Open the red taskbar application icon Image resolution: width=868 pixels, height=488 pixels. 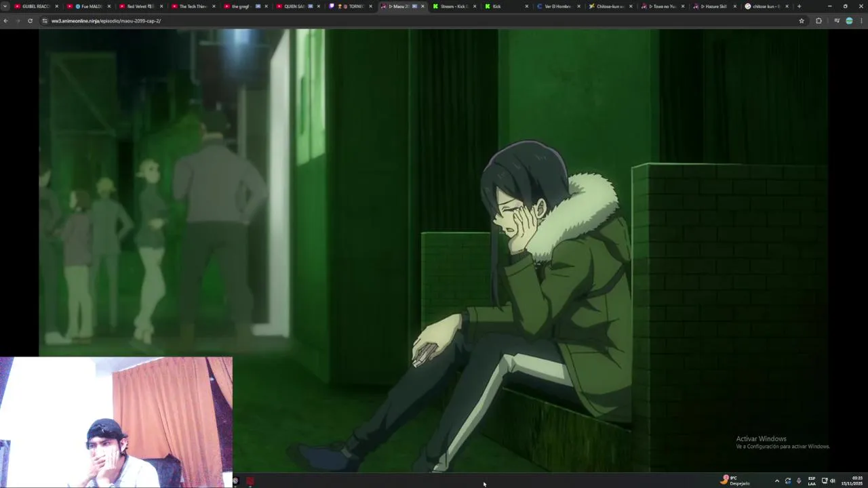coord(250,481)
